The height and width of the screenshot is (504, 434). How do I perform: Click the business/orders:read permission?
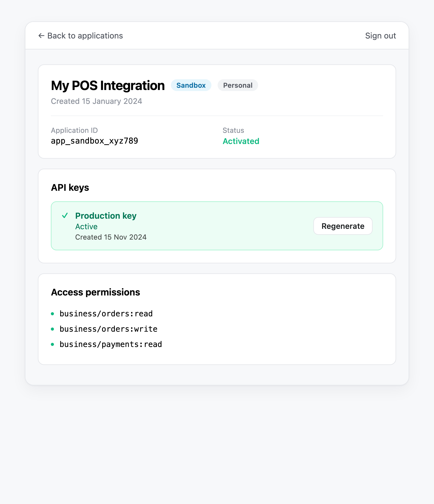[x=106, y=314]
